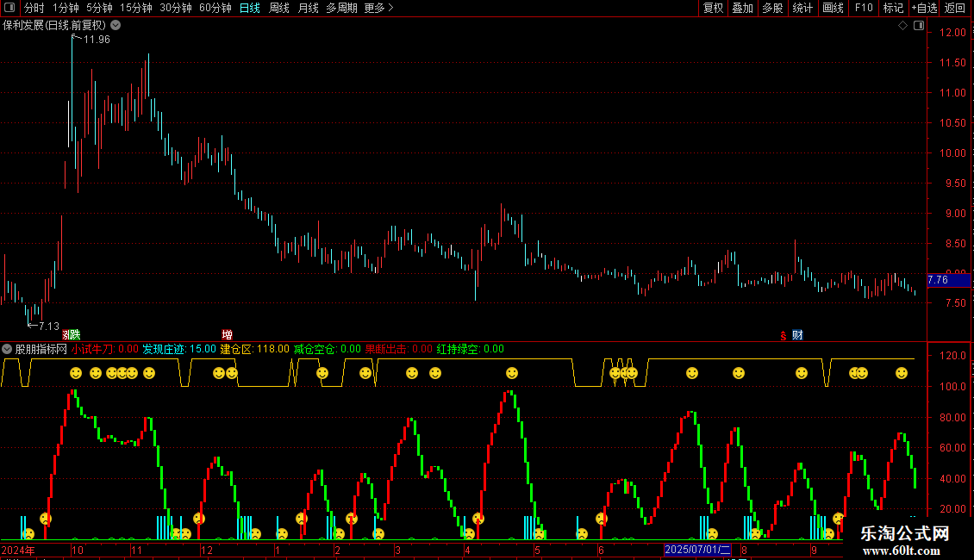This screenshot has height=560, width=974.
Task: Select the 60分钟 period tab
Action: tap(215, 8)
